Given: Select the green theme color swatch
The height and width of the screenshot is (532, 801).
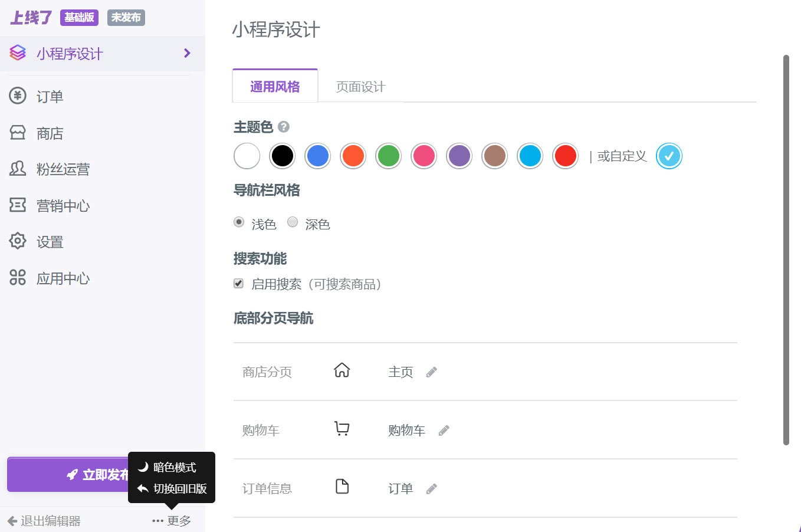Looking at the screenshot, I should (388, 156).
